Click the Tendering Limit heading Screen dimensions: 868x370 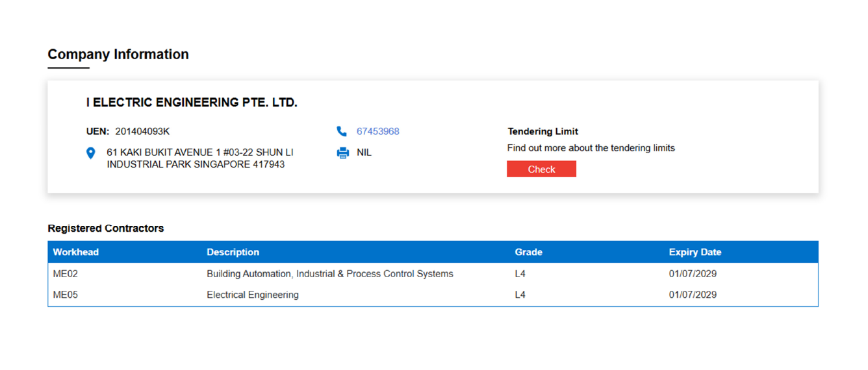tap(542, 131)
